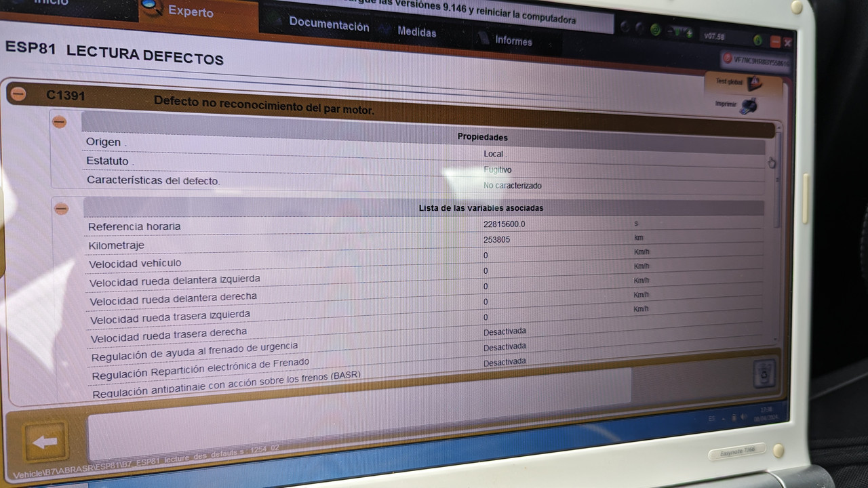Image resolution: width=868 pixels, height=488 pixels.
Task: Click the green plus icon
Action: coord(689,33)
